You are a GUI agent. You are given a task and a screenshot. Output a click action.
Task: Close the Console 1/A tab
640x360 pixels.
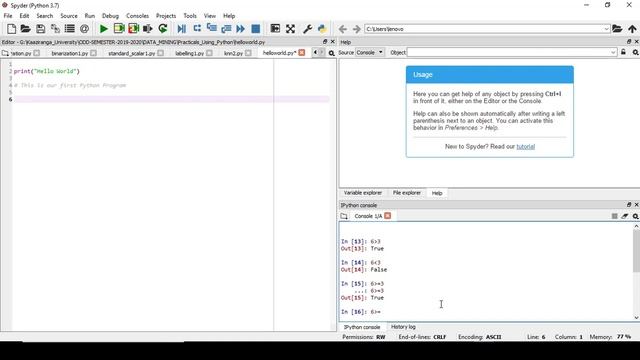pyautogui.click(x=388, y=216)
